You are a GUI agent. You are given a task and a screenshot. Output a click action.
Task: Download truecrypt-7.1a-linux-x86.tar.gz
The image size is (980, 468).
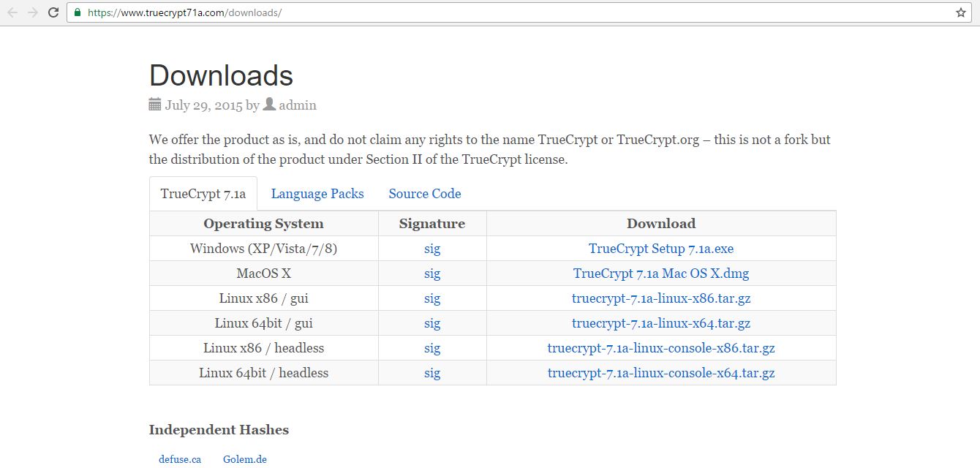coord(661,298)
